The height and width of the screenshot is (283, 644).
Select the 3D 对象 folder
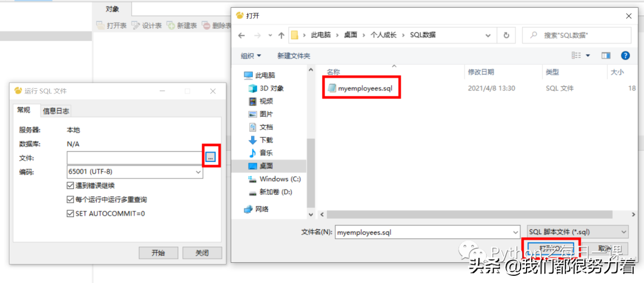pos(266,88)
